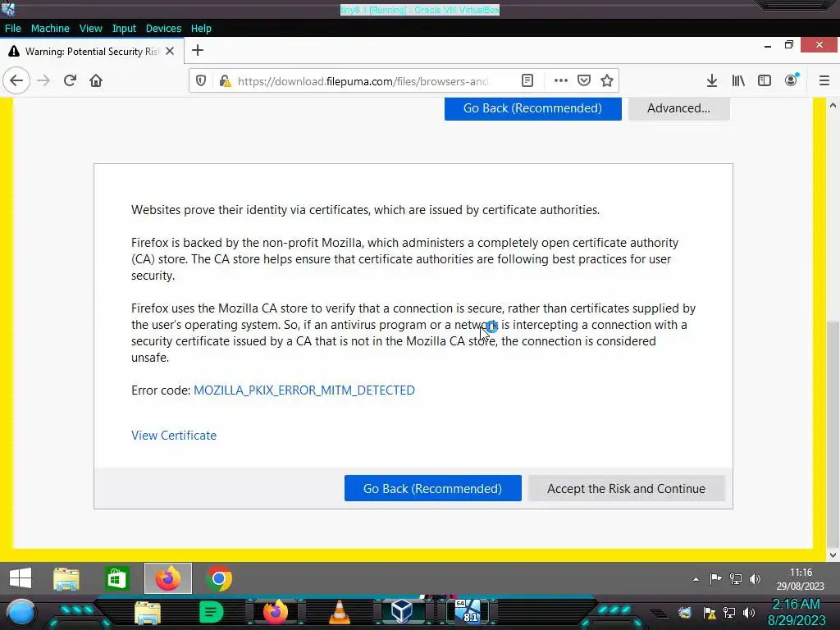Screen dimensions: 840x630
Task: Click the Advanced... button
Action: coord(678,108)
